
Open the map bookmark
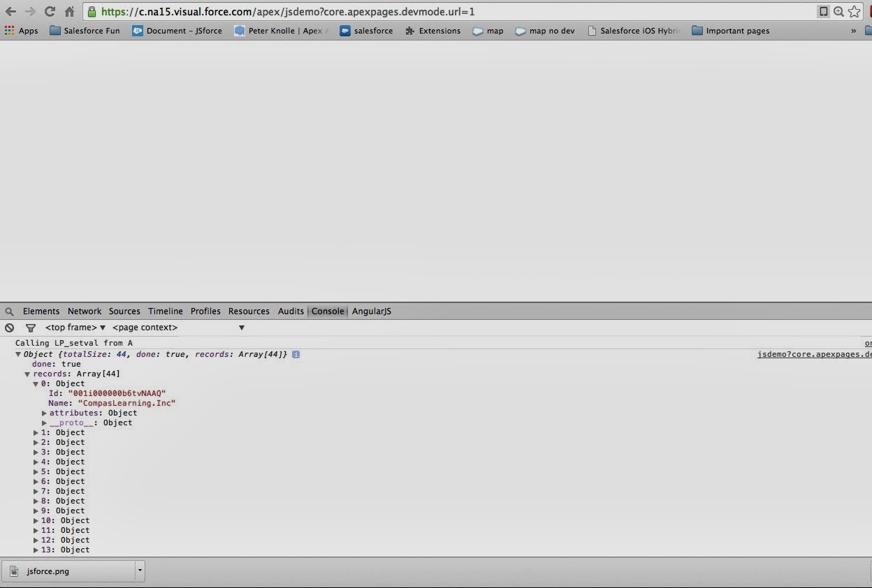pos(488,31)
